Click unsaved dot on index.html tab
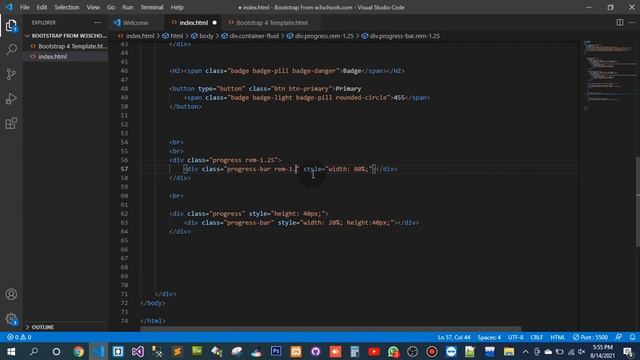 pos(214,22)
